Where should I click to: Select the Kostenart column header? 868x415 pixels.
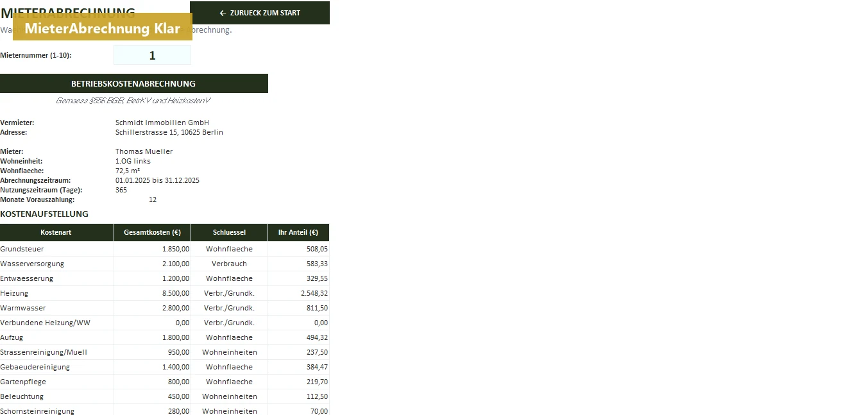click(56, 232)
